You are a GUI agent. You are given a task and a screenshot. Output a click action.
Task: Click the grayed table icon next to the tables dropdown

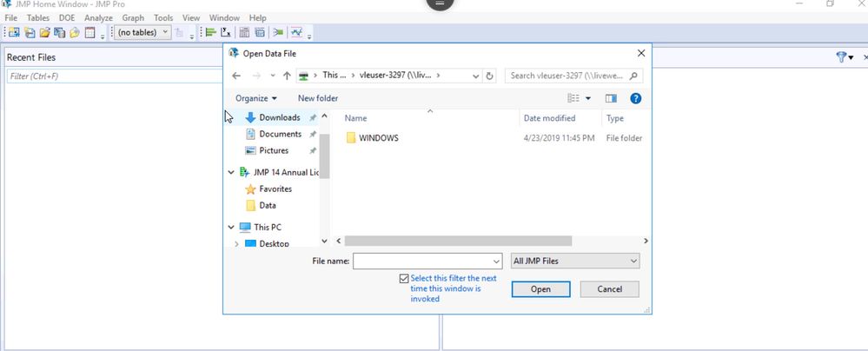pyautogui.click(x=179, y=33)
